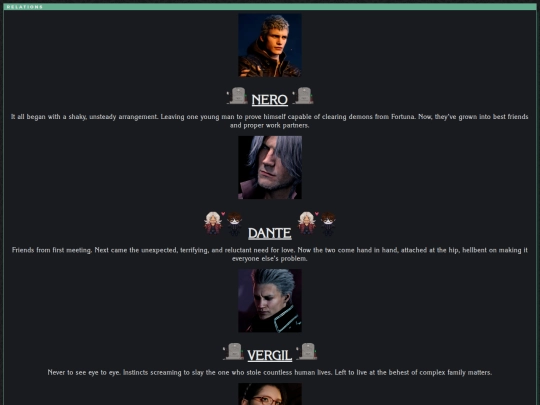The width and height of the screenshot is (540, 405).
Task: Select Dante's portrait thumbnail
Action: tap(270, 167)
